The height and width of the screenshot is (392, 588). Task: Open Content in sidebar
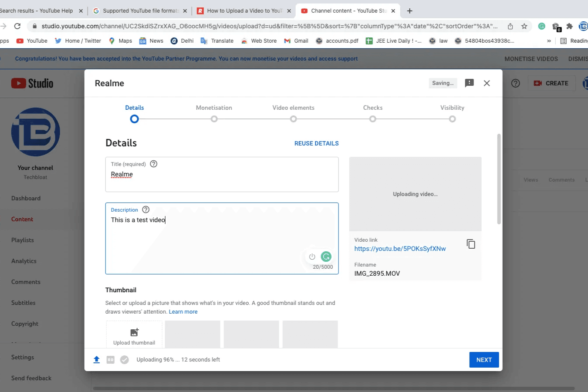tap(22, 219)
